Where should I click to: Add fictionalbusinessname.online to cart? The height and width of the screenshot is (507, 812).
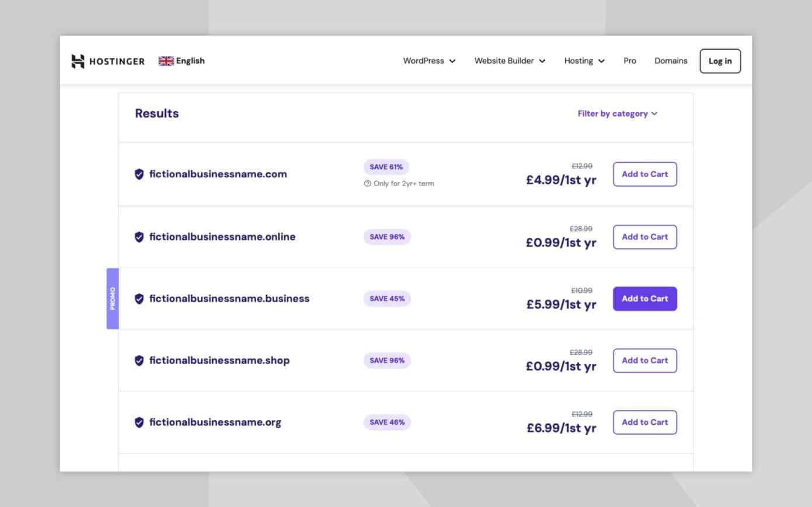click(x=645, y=237)
